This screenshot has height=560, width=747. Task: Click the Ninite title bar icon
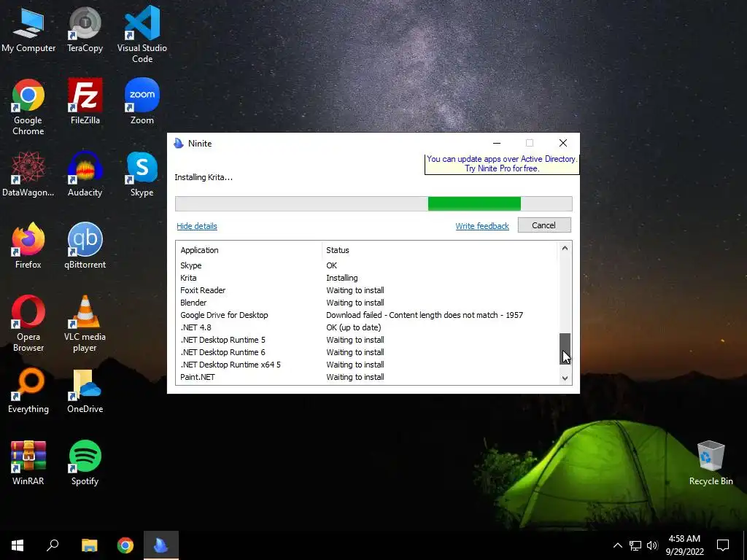coord(179,144)
